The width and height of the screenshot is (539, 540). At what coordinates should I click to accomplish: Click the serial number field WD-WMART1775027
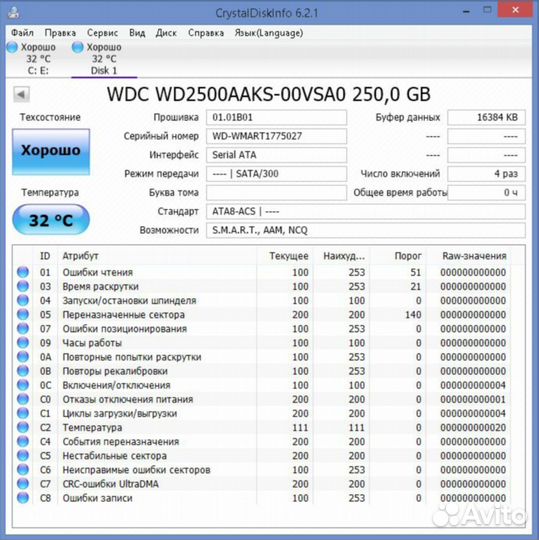(x=276, y=136)
